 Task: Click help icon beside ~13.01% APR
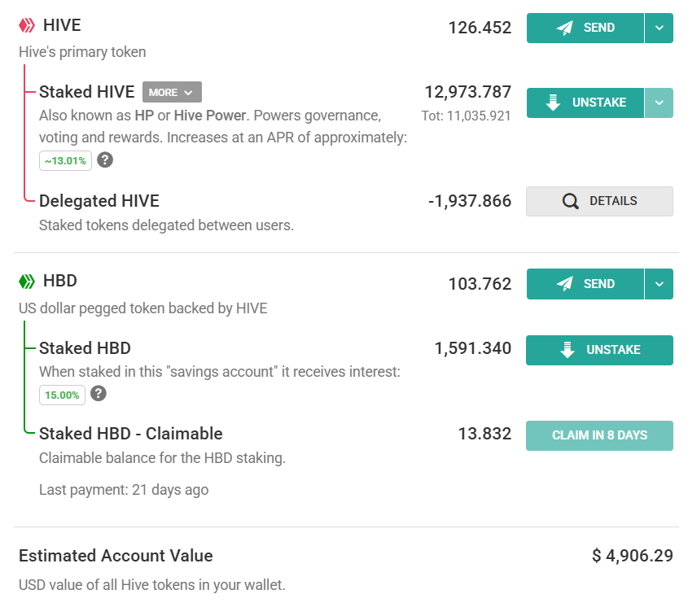[x=105, y=159]
